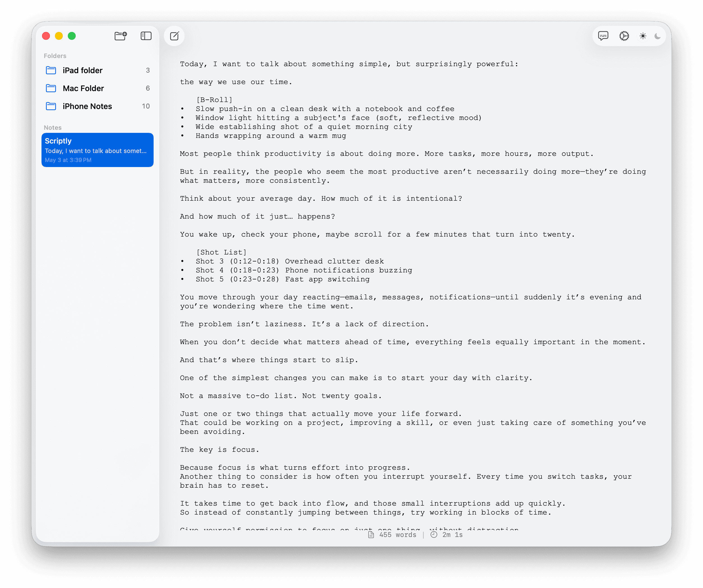Click the document icon beside word count
This screenshot has width=703, height=588.
(x=371, y=535)
